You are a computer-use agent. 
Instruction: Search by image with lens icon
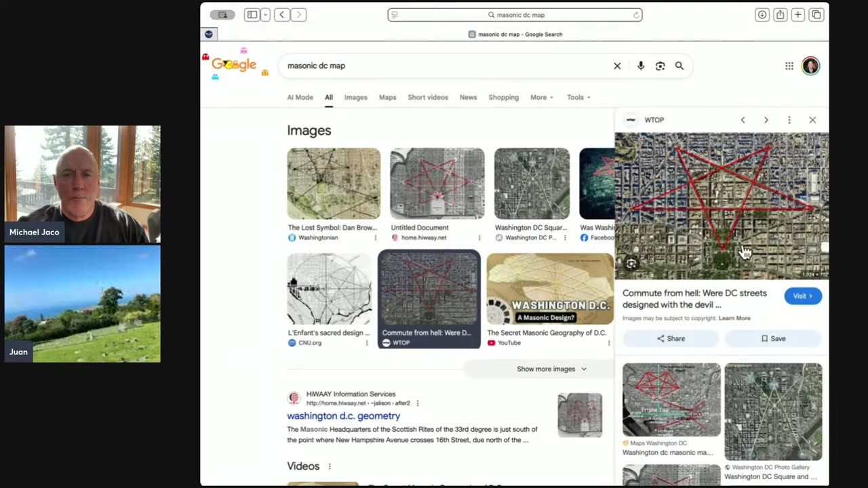click(660, 66)
